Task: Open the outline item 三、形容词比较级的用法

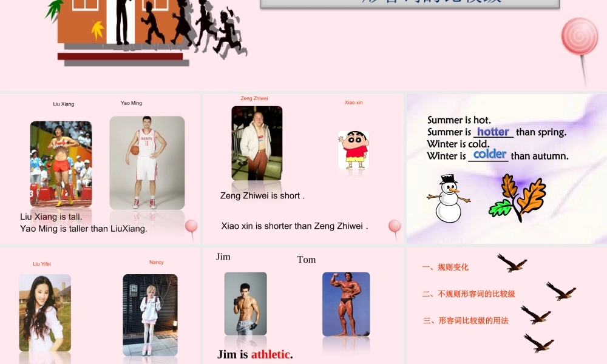Action: pos(466,321)
